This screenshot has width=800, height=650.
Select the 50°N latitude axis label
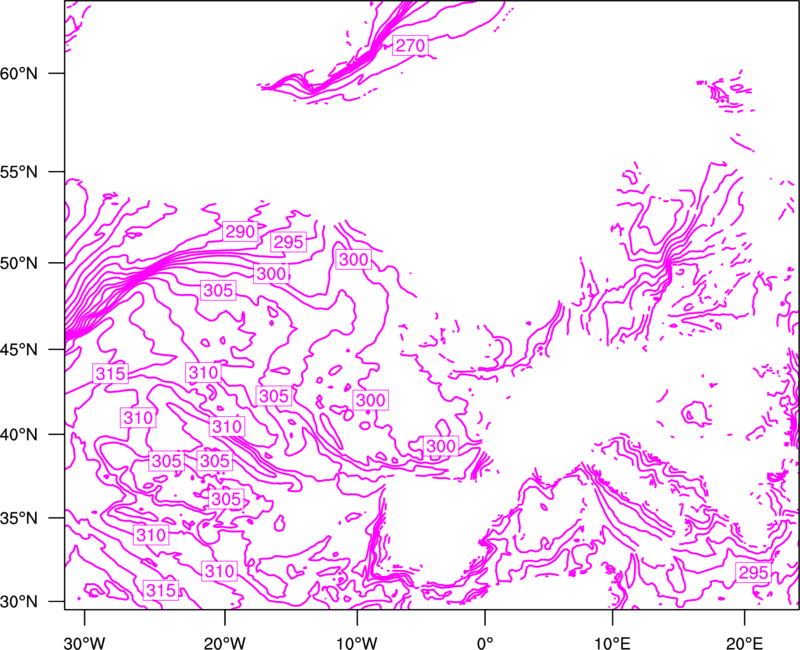tap(19, 263)
